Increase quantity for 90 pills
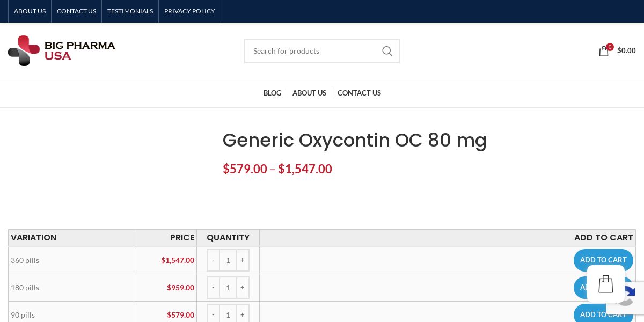644x322 pixels. point(243,314)
